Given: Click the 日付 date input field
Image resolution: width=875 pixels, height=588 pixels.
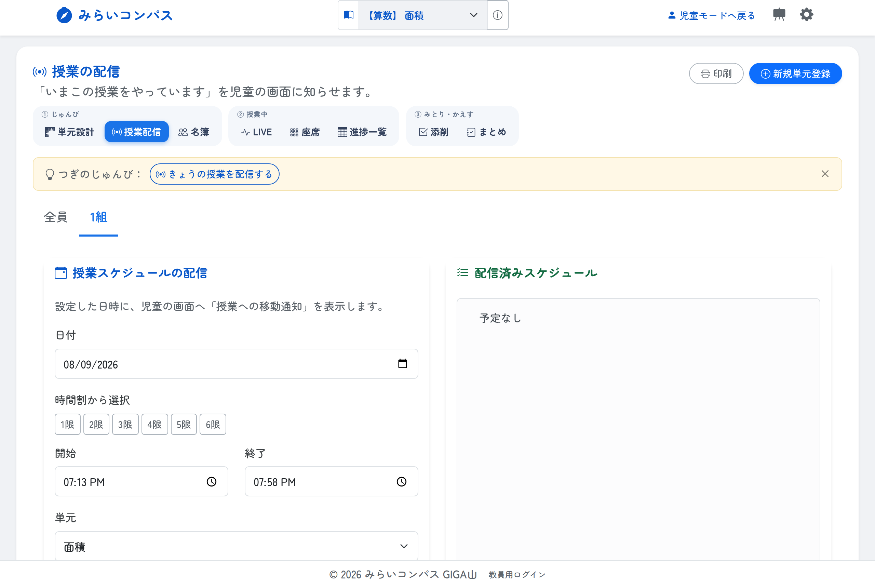Looking at the screenshot, I should (x=236, y=364).
